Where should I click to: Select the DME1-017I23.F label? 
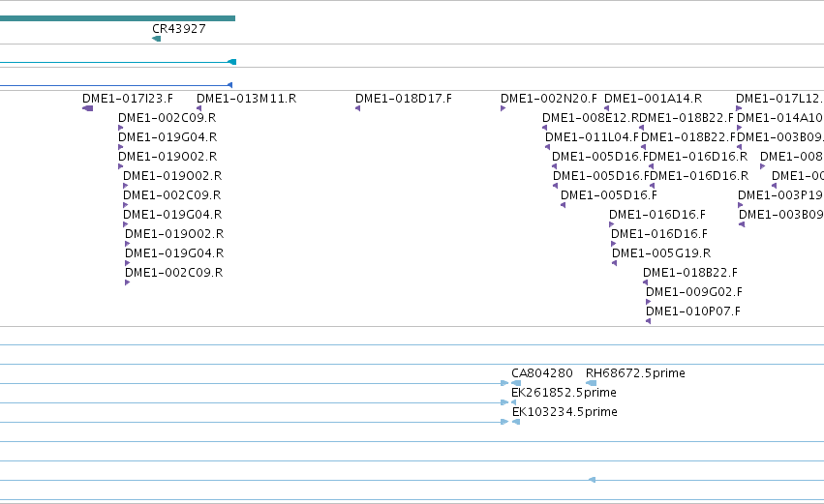(128, 98)
